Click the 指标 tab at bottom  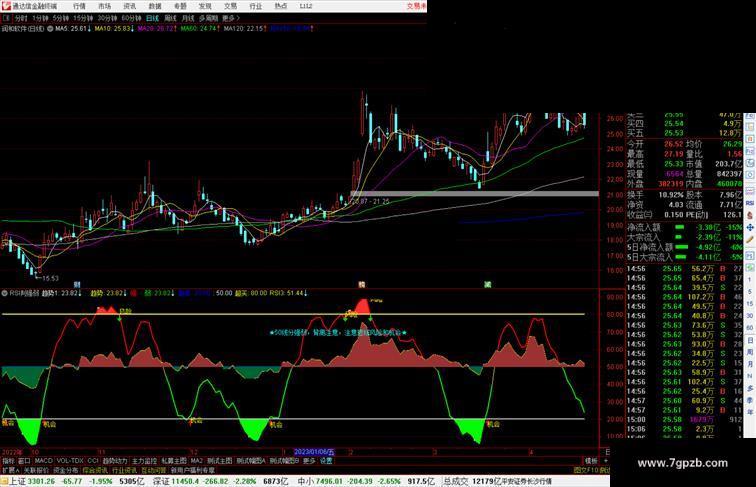coord(8,460)
